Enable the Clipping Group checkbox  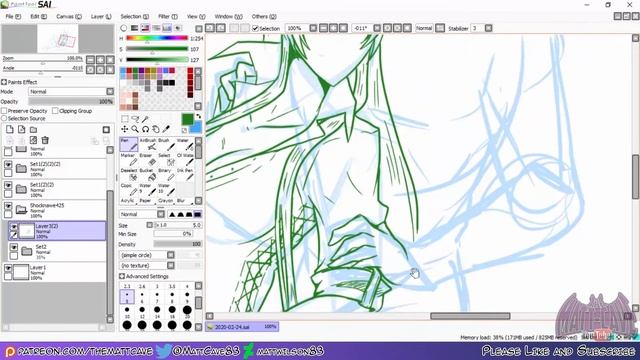55,111
